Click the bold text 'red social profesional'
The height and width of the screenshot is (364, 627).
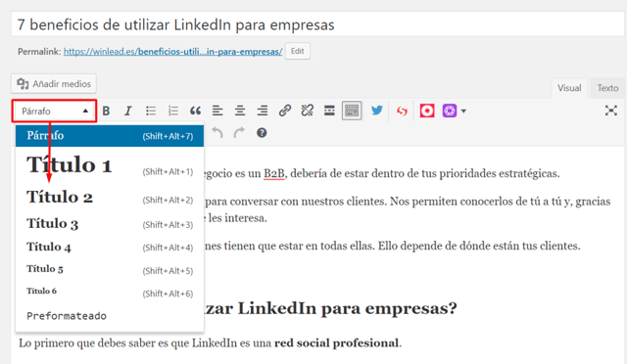point(336,342)
